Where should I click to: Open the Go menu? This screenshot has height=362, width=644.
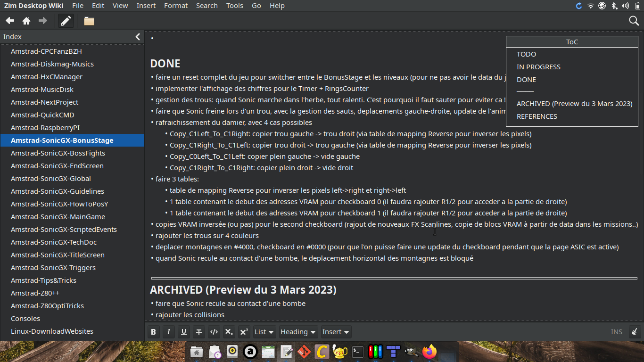click(256, 6)
